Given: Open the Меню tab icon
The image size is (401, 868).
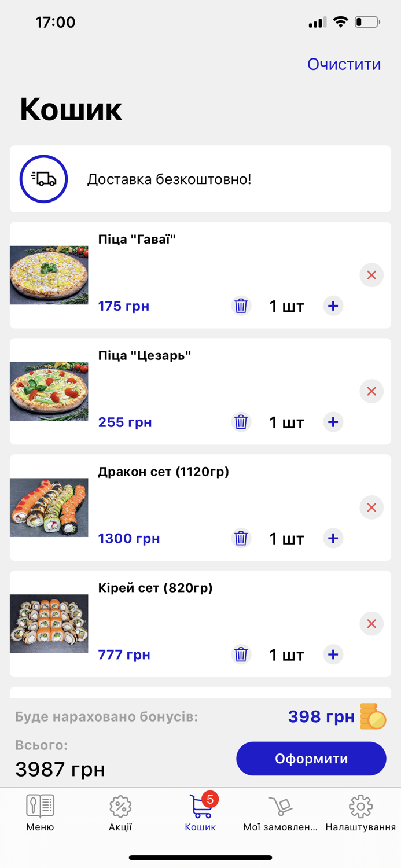Looking at the screenshot, I should coord(40,806).
